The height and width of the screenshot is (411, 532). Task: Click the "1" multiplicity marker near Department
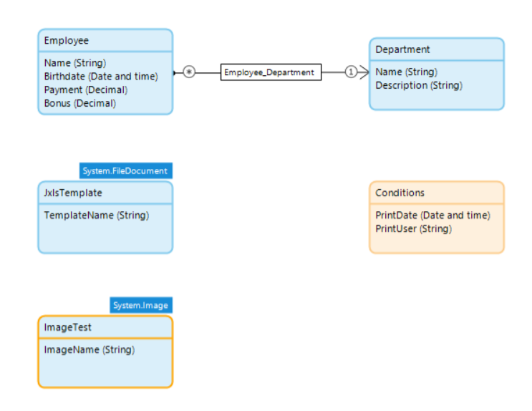coord(351,72)
